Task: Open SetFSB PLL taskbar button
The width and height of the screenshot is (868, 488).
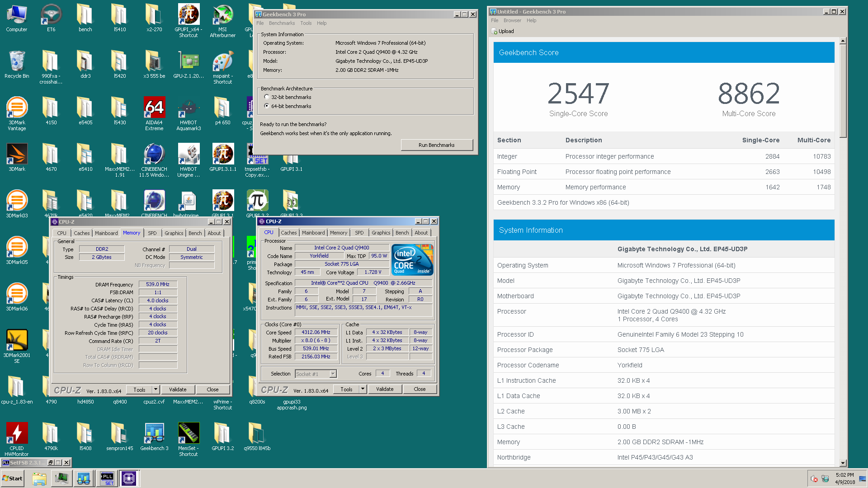Action: point(107,478)
